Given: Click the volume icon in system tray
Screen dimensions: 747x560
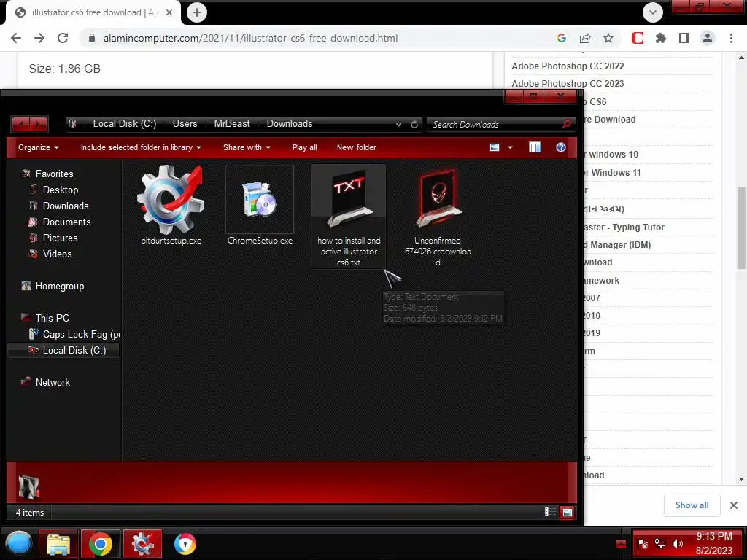Looking at the screenshot, I should (677, 544).
